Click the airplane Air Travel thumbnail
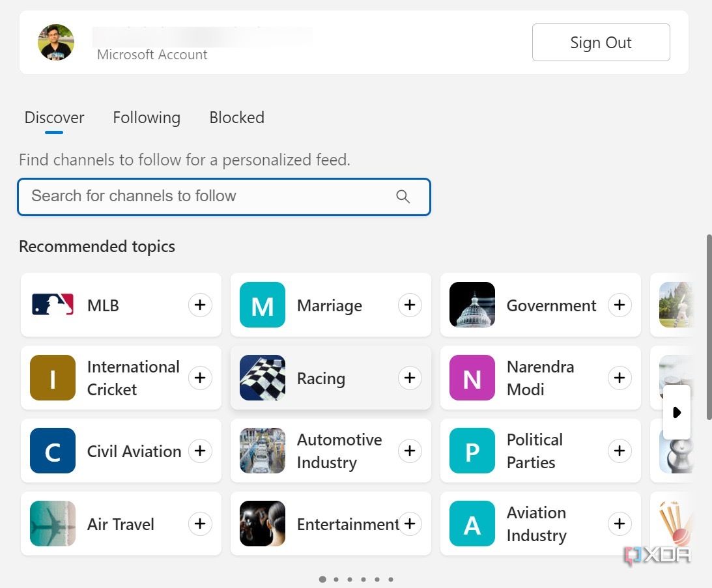The height and width of the screenshot is (588, 712). coord(53,524)
